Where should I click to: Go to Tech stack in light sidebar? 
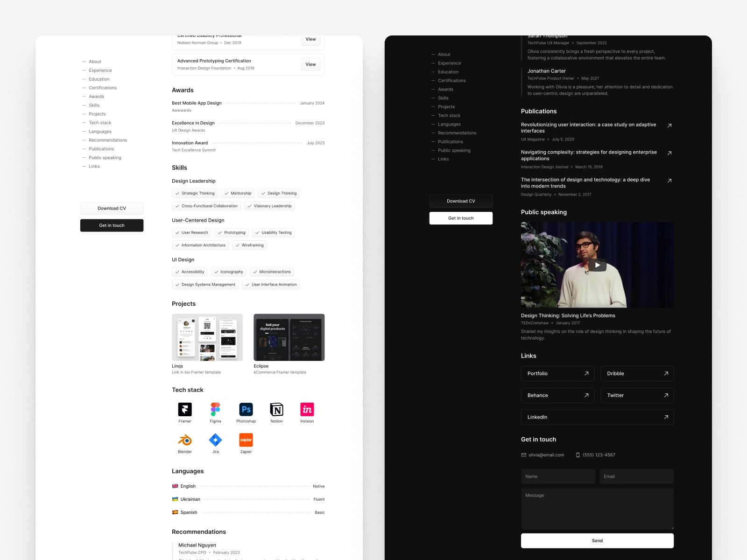pyautogui.click(x=100, y=123)
